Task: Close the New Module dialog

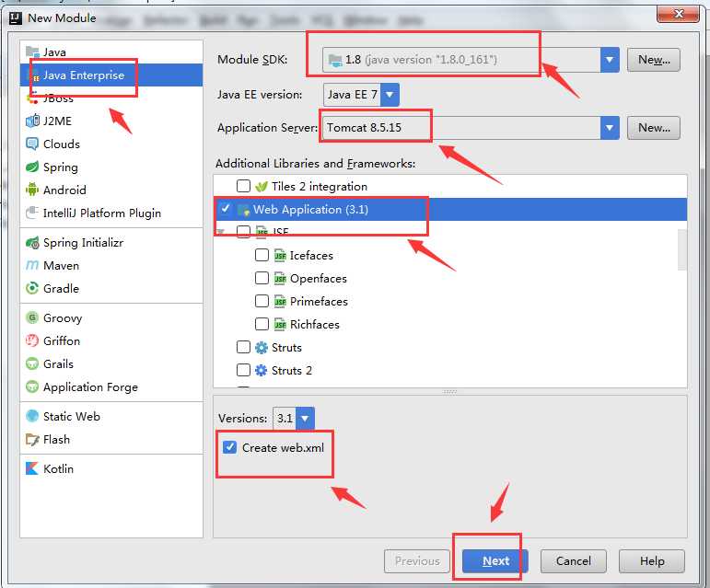Action: pyautogui.click(x=678, y=14)
